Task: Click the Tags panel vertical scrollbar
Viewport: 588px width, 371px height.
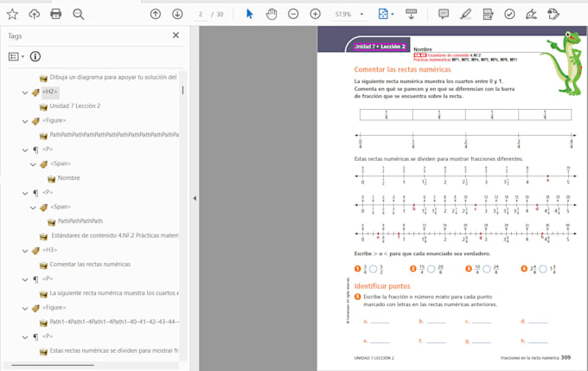Action: (182, 90)
